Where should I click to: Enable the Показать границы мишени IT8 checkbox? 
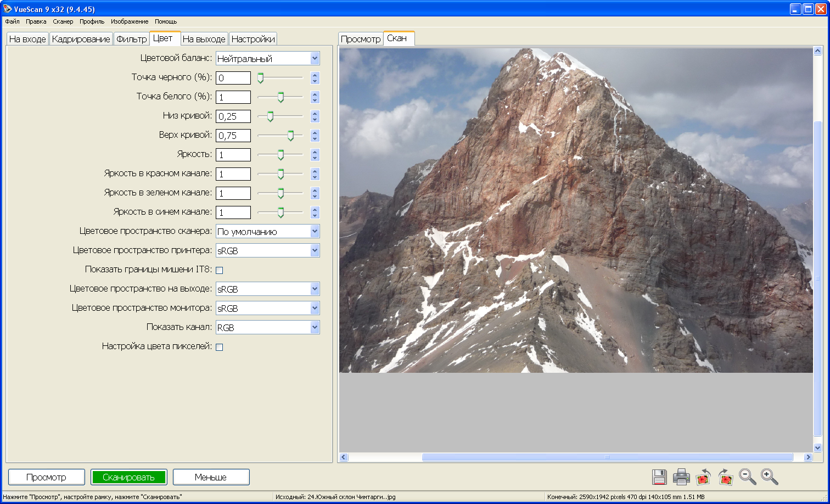click(x=220, y=270)
